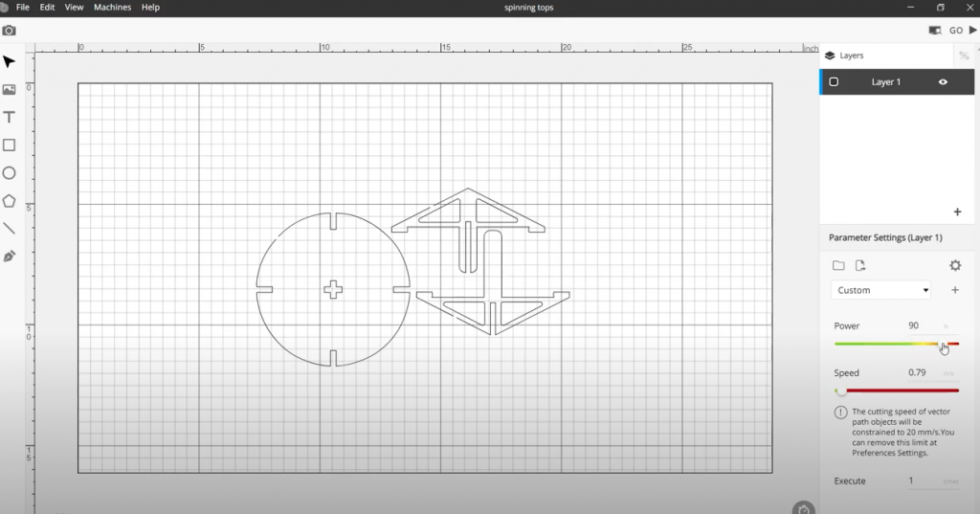The height and width of the screenshot is (514, 980).
Task: Toggle Layer 1 visibility eye
Action: (943, 82)
